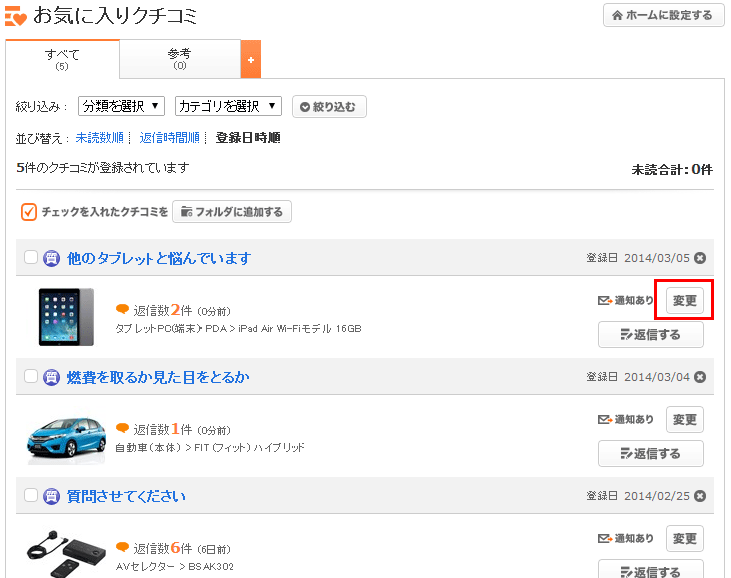The image size is (731, 578).
Task: Click the タブレットPC(端末)・PDA > iPad Air category text
Action: (x=238, y=329)
